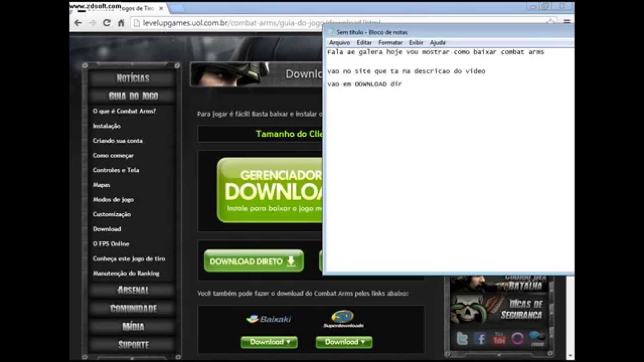Open the purple circle social icon
The image size is (644, 362).
tap(518, 338)
